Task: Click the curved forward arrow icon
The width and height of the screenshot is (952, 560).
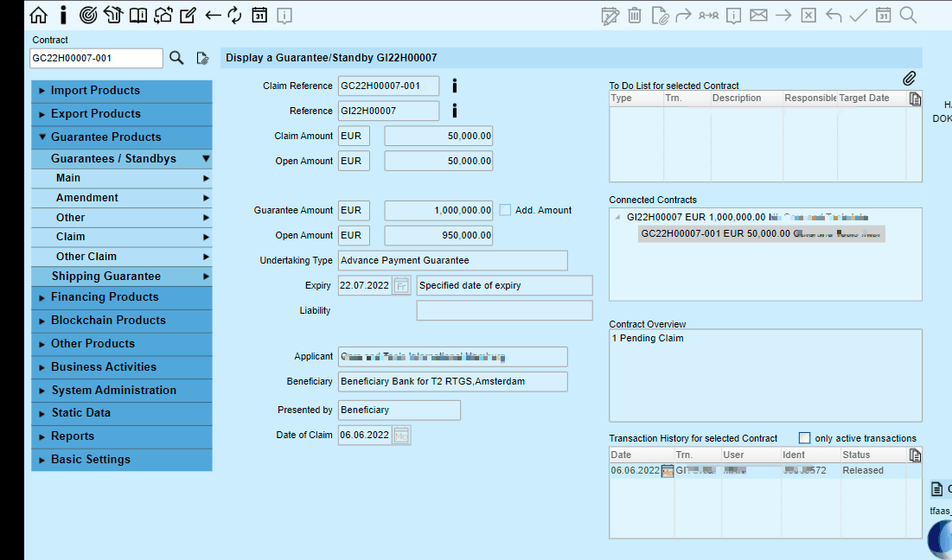Action: click(x=684, y=16)
